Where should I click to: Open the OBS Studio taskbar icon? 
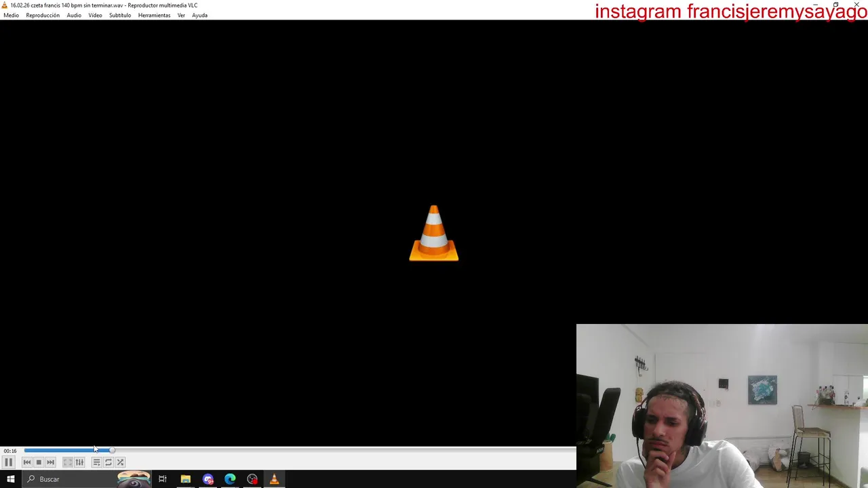pyautogui.click(x=252, y=479)
